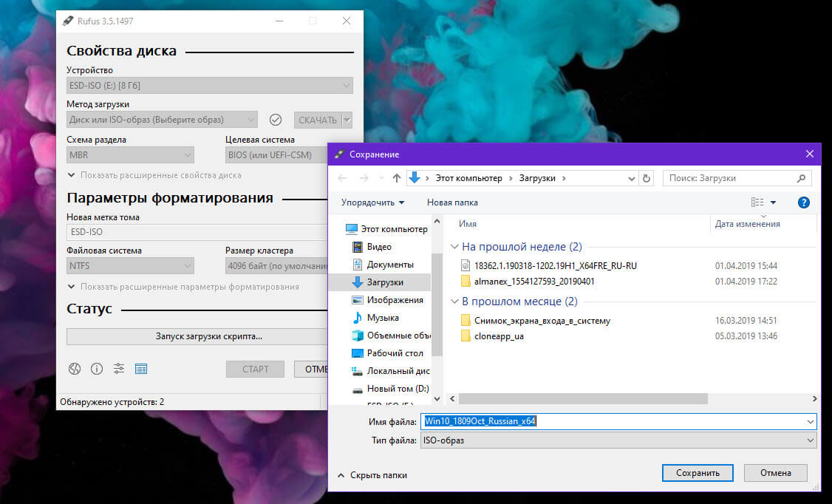Screen dimensions: 832x504
Task: Open the Устройство device dropdown
Action: pos(210,86)
